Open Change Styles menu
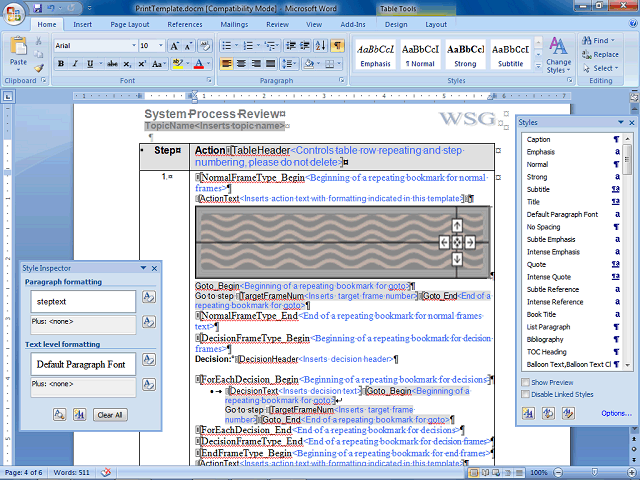Screen dimensions: 640x480 click(x=558, y=55)
